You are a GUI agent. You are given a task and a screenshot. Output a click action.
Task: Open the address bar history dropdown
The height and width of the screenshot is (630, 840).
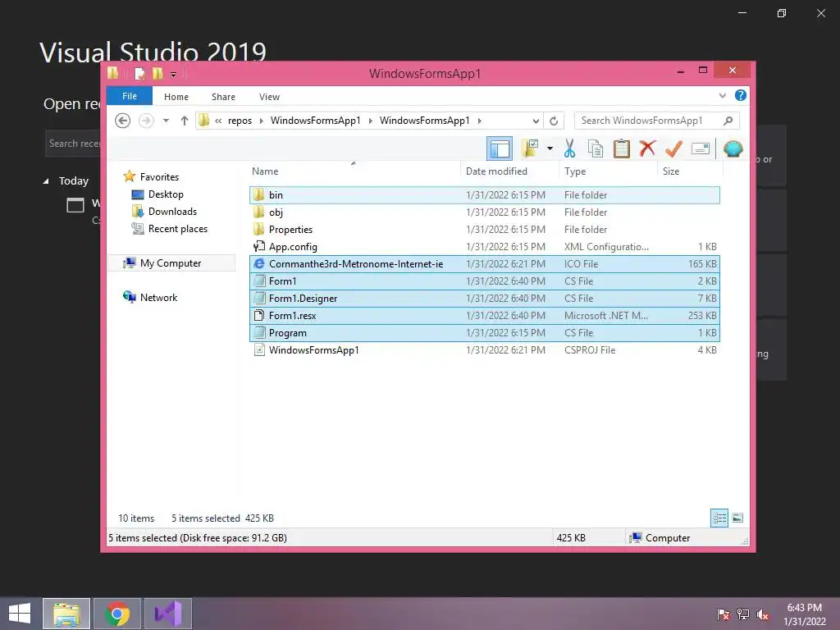point(536,121)
